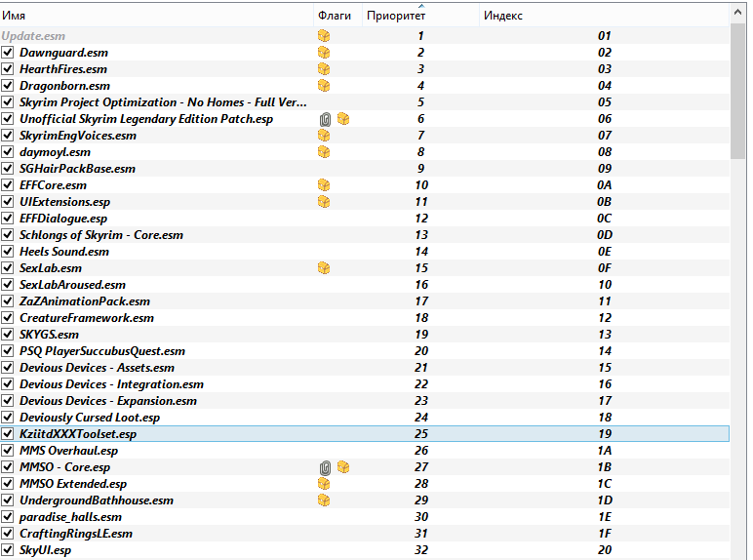
Task: Uncheck CraftingRingsLE.esm checkbox
Action: point(7,534)
